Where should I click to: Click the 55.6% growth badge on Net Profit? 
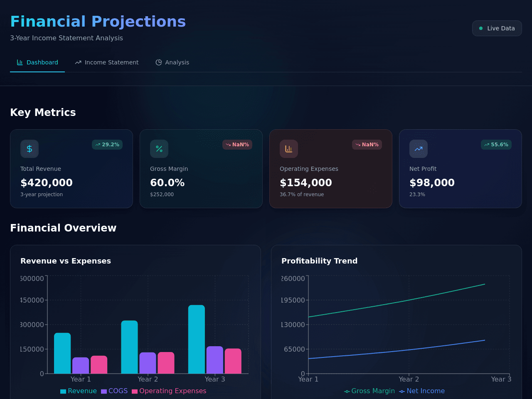tap(496, 145)
